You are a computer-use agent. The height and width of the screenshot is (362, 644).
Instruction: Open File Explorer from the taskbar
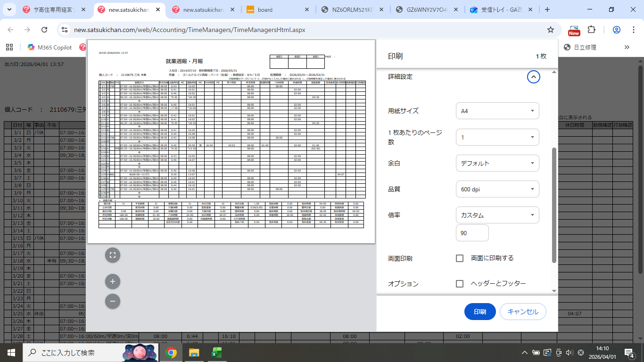pos(194,352)
